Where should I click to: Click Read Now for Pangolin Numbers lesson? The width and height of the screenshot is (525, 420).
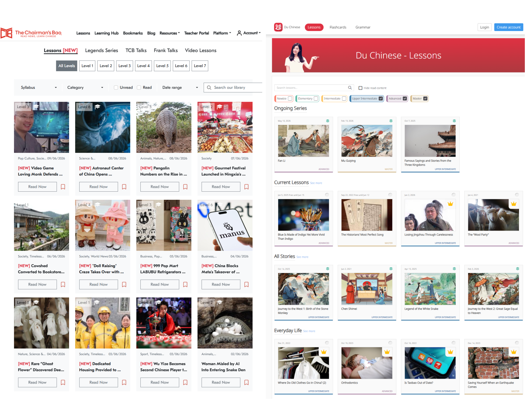pos(160,187)
